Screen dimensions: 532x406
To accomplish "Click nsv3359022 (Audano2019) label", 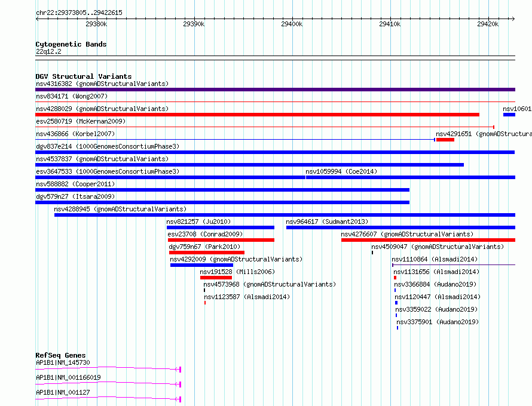I will coord(436,309).
